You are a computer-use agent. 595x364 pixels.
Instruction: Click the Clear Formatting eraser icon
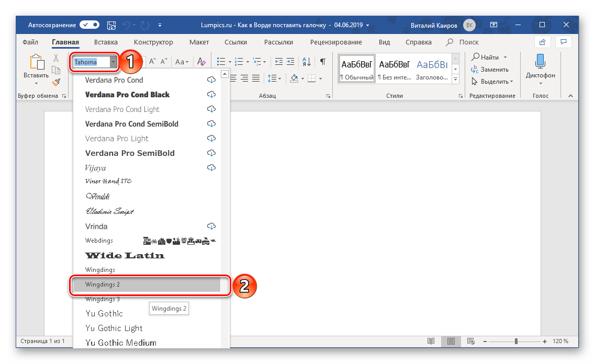[201, 61]
